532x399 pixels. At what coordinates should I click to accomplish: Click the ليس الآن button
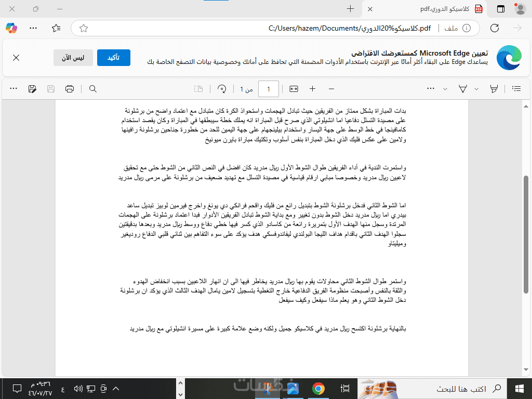coord(73,58)
